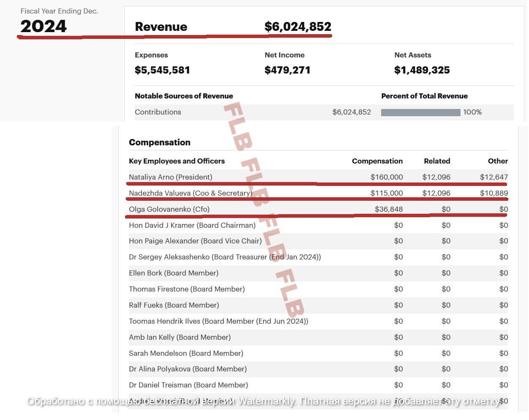Select Amb Ian Kelly (Board Member)
529x420 pixels.
tap(180, 337)
